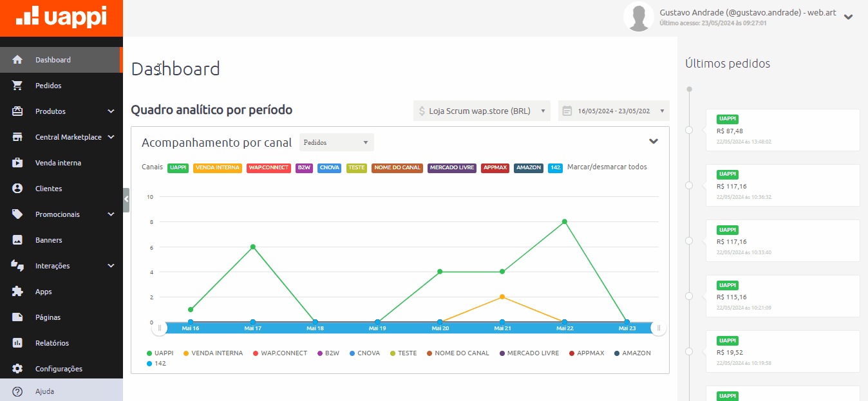
Task: Click the Pedidos shopping cart icon
Action: [x=17, y=86]
